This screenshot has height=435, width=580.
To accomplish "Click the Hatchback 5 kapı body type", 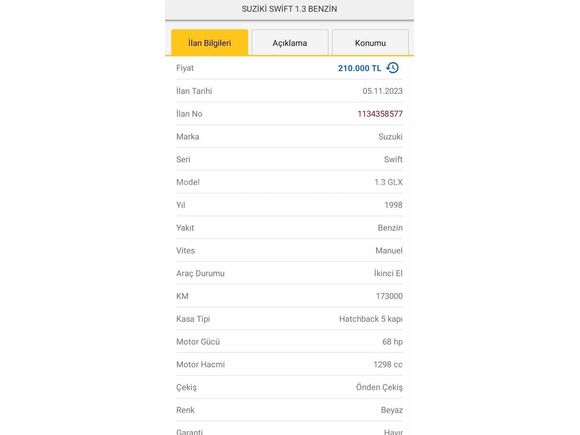I will [371, 319].
